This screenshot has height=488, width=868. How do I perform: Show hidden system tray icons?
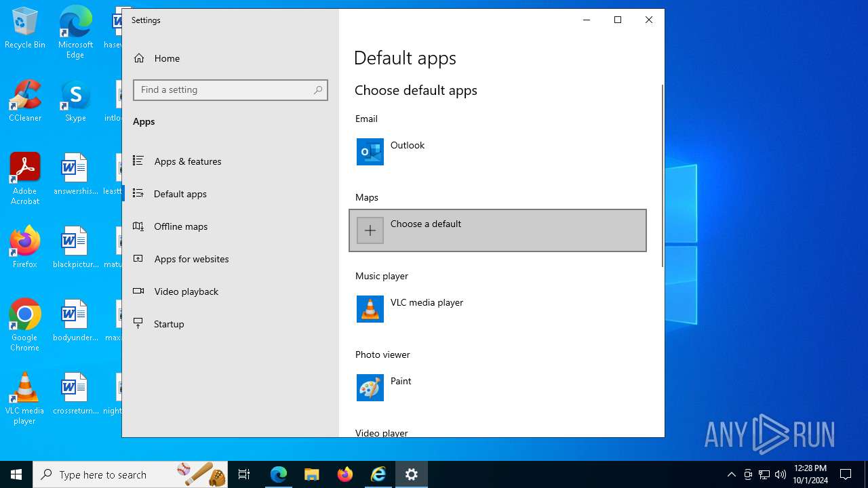[x=731, y=474]
